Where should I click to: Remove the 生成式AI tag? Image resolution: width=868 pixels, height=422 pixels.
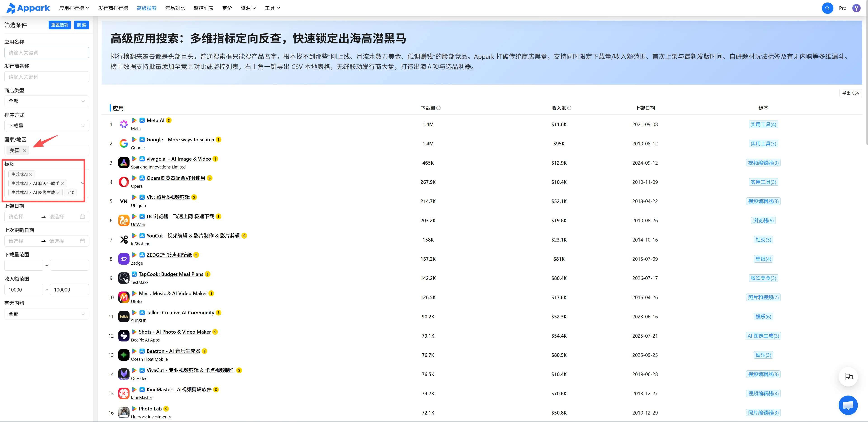click(31, 174)
